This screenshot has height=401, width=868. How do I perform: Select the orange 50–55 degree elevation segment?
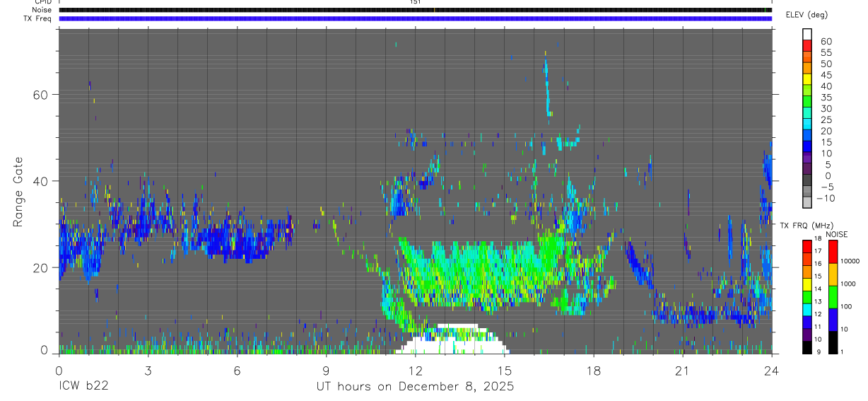click(x=807, y=57)
